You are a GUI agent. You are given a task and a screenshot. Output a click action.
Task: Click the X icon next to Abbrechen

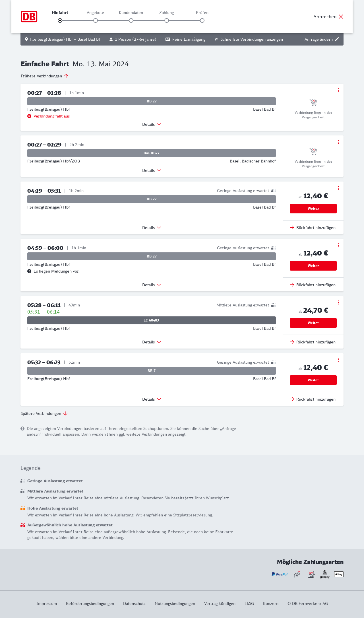coord(341,17)
